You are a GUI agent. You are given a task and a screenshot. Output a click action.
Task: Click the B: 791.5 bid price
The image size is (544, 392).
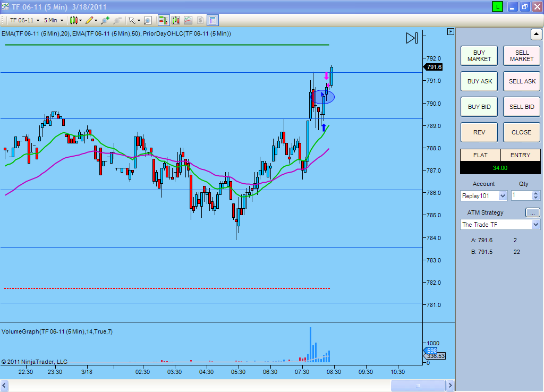[x=481, y=252]
